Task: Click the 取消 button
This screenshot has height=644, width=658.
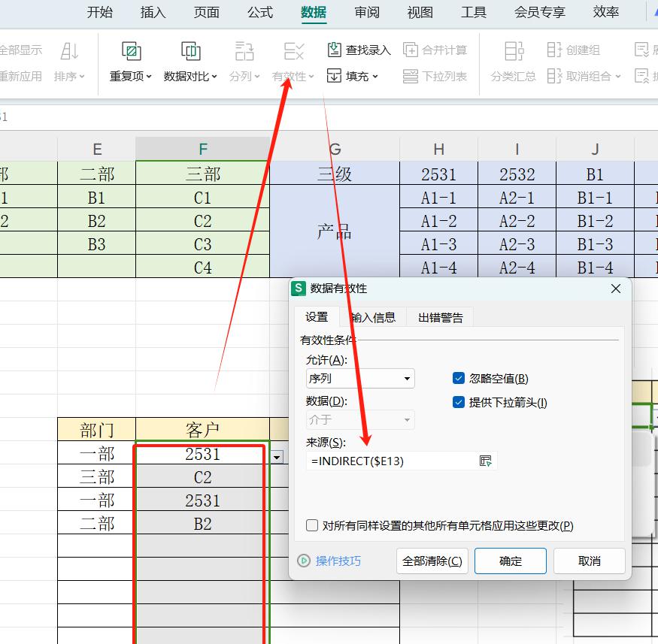Action: [589, 561]
